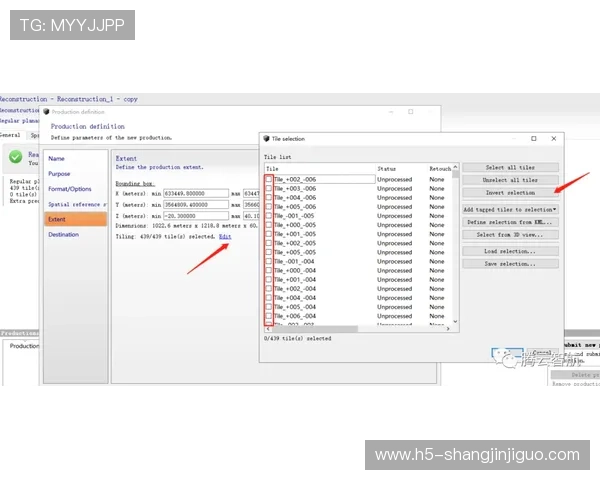Sort tile list by Retouch column header

440,169
